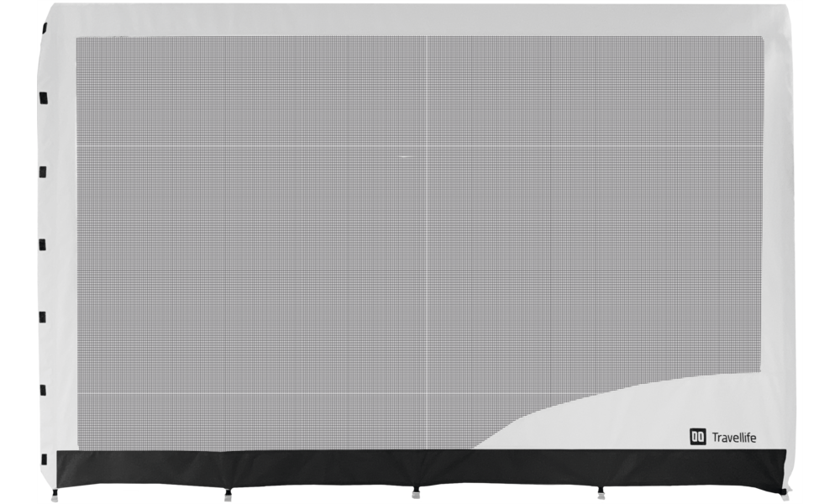The image size is (840, 504).
Task: Click the middle black fastener on left edge
Action: tap(42, 244)
